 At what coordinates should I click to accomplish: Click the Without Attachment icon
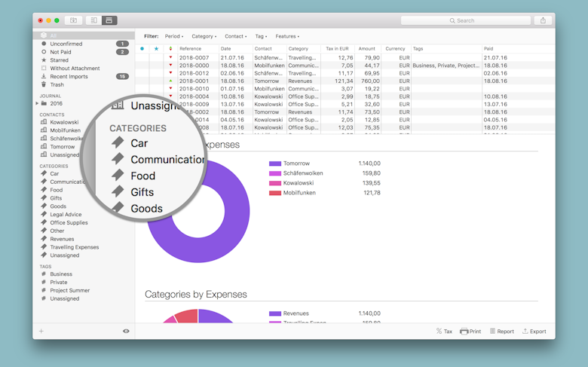pyautogui.click(x=44, y=69)
